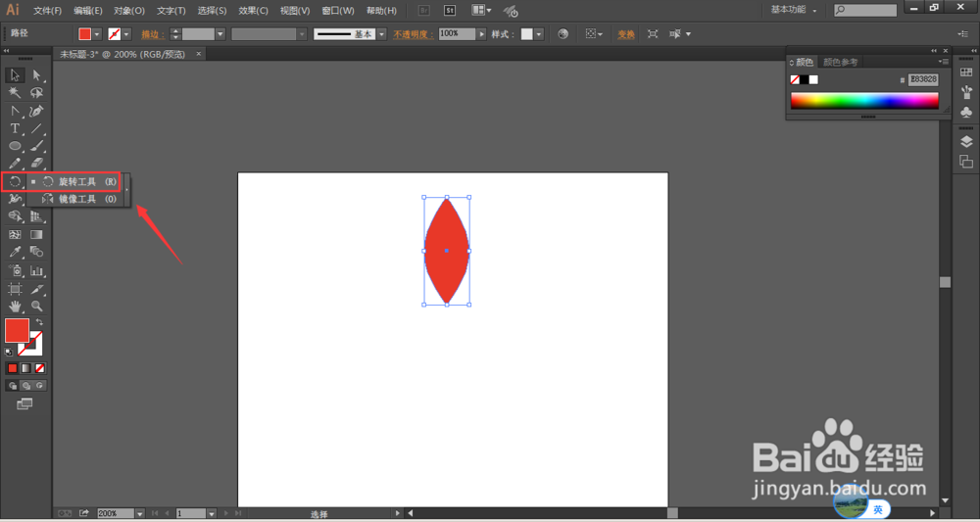Enable Draw Behind mode
980x522 pixels.
[26, 386]
